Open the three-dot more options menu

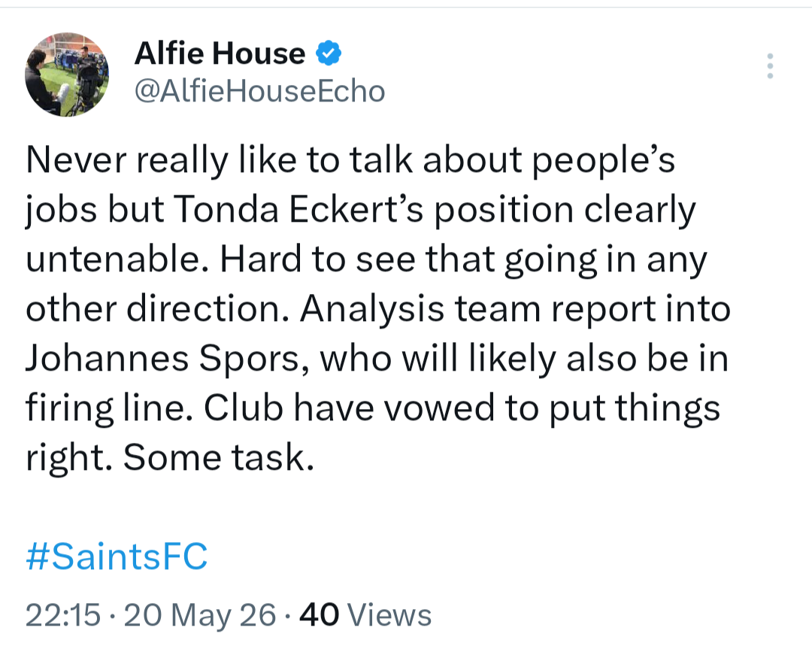770,65
